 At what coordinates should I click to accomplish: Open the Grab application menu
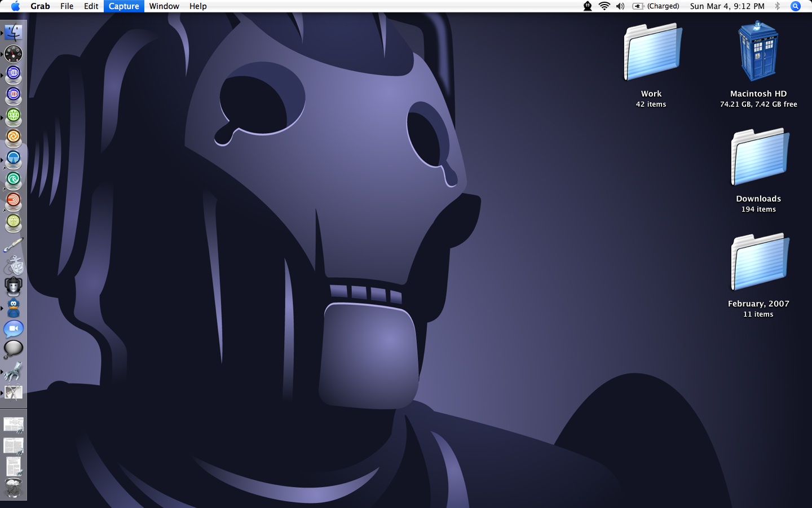coord(40,6)
